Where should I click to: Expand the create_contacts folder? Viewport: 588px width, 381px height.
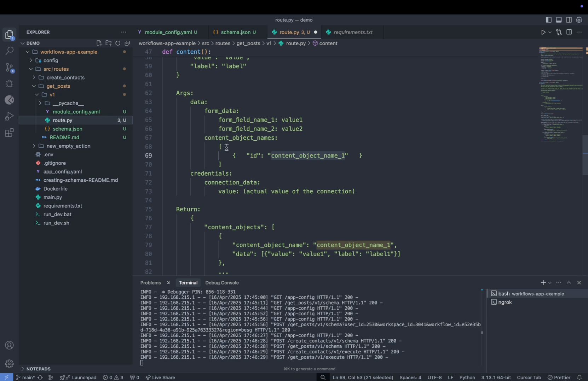65,77
